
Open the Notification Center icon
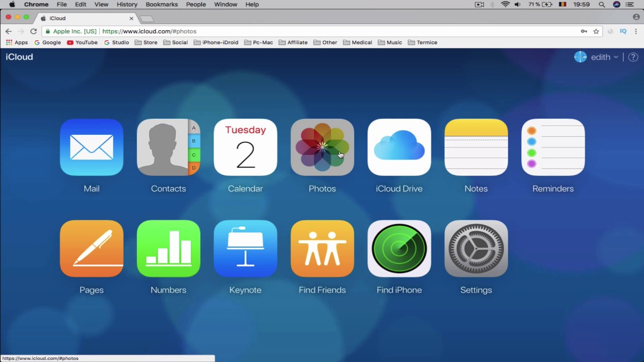point(630,5)
